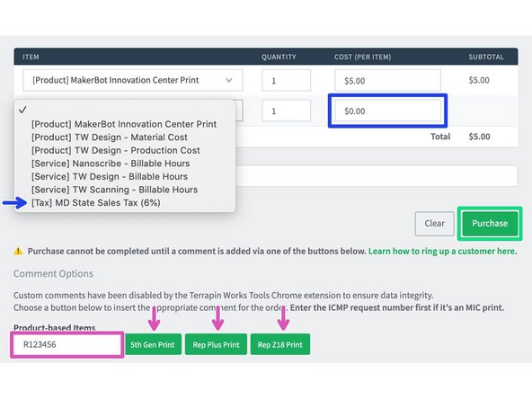Viewport: 532px width, 399px height.
Task: Click the $5.00 cost per item field
Action: [388, 80]
